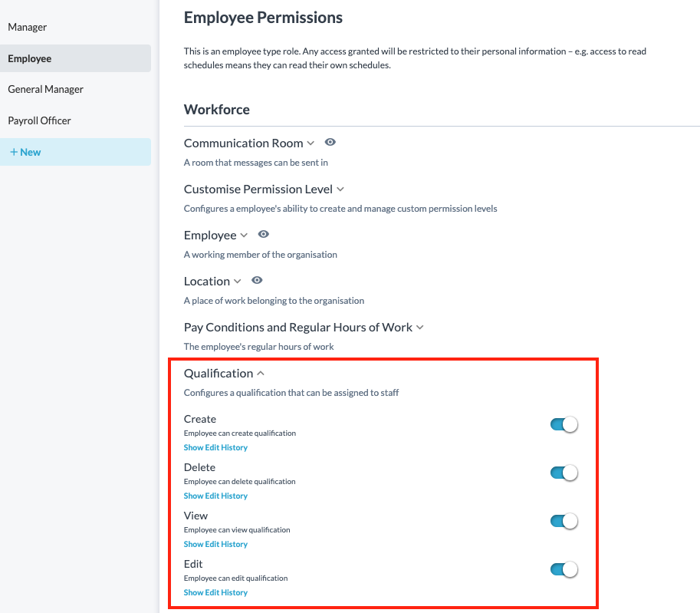The width and height of the screenshot is (700, 613).
Task: Add a new role with + New
Action: click(25, 153)
